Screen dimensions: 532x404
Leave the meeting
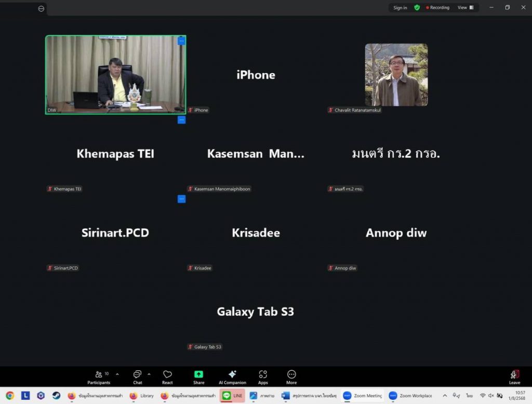point(514,377)
